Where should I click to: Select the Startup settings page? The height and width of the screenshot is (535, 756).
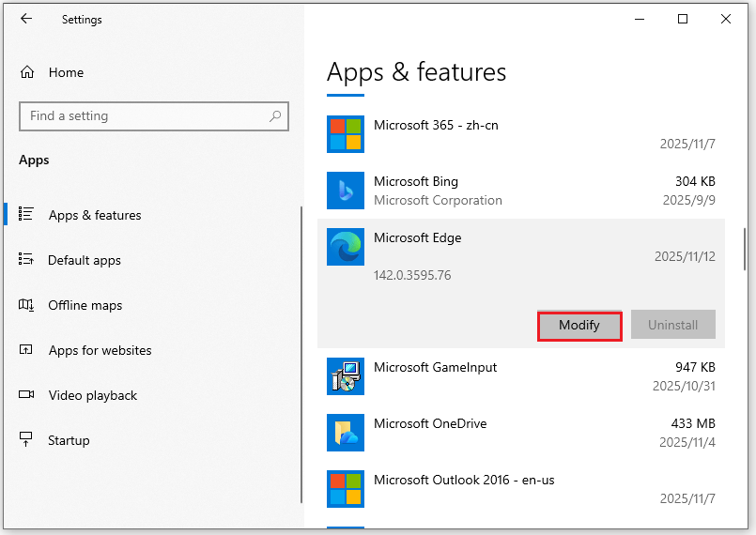point(69,440)
